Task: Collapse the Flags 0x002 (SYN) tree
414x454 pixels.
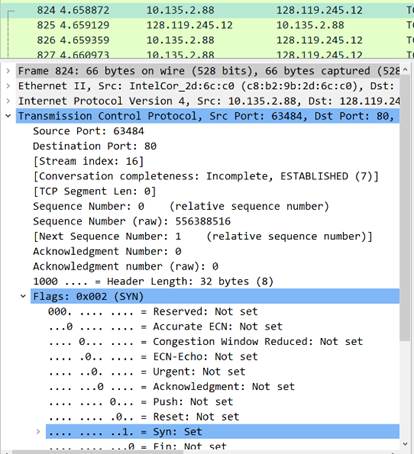Action: click(x=23, y=296)
